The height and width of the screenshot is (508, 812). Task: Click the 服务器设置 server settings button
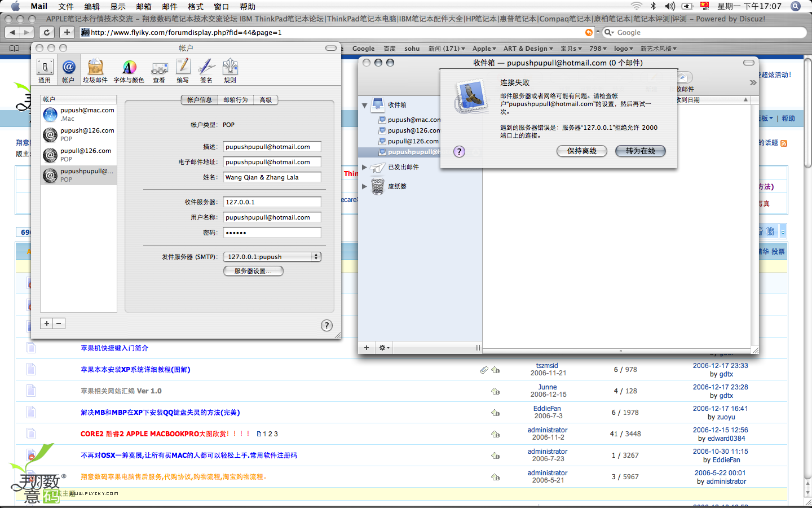point(253,271)
